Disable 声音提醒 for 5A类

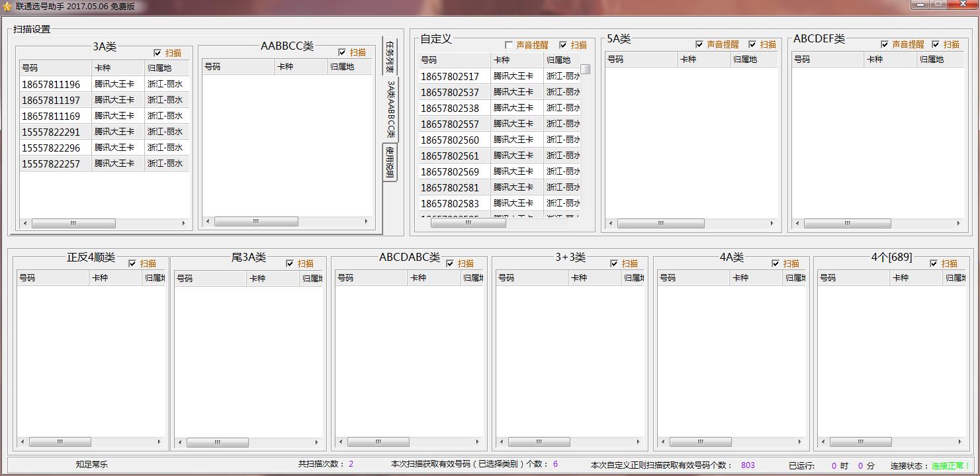pos(699,44)
